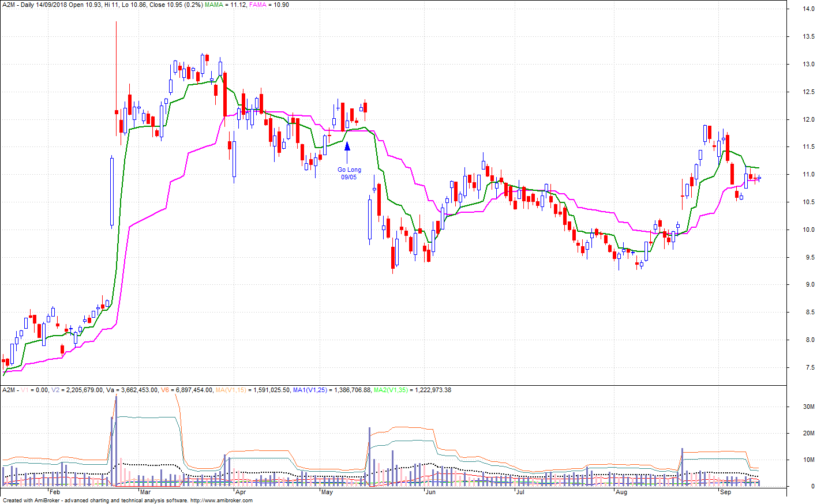
Task: Select the 'A2M - Daily 14/09/2018' chart title
Action: [34, 5]
